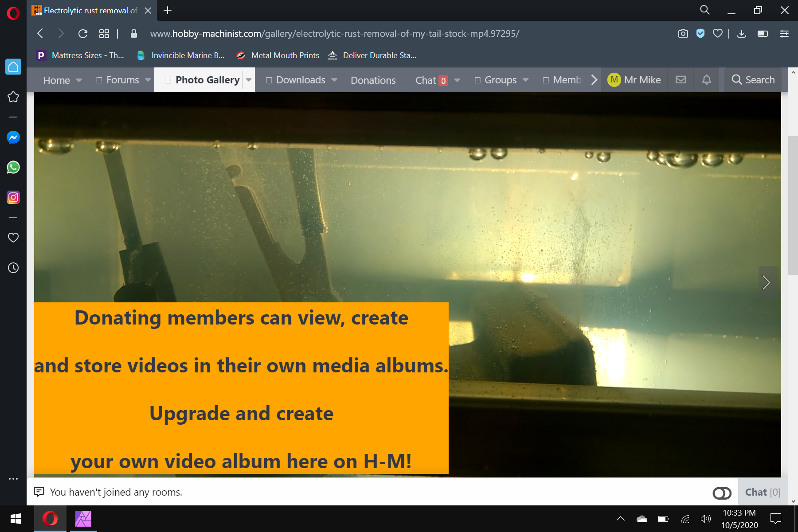Take a snapshot with camera icon
Image resolution: width=798 pixels, height=532 pixels.
pyautogui.click(x=683, y=33)
